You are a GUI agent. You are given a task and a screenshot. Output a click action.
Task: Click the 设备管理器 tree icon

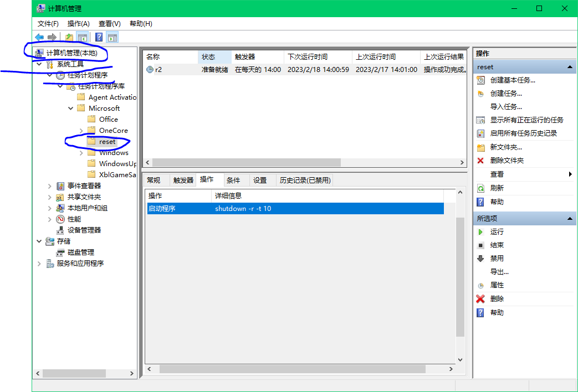click(x=60, y=230)
